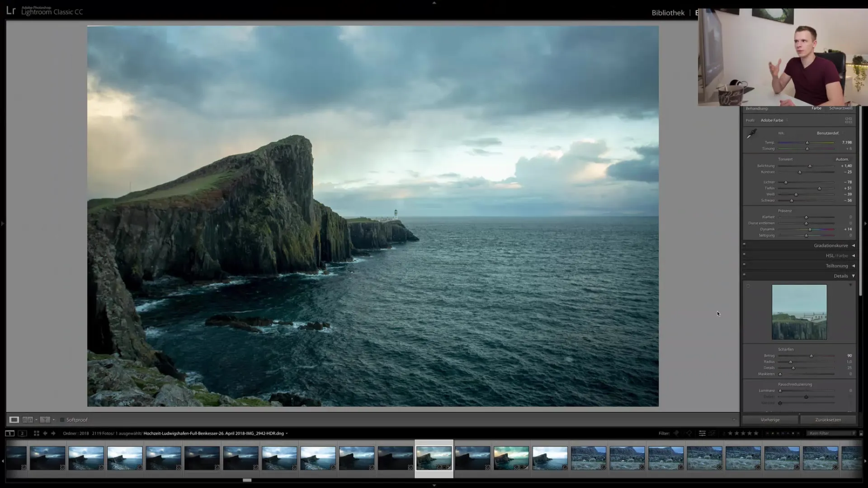868x488 pixels.
Task: Lock or unlock the filter switch
Action: pyautogui.click(x=861, y=433)
